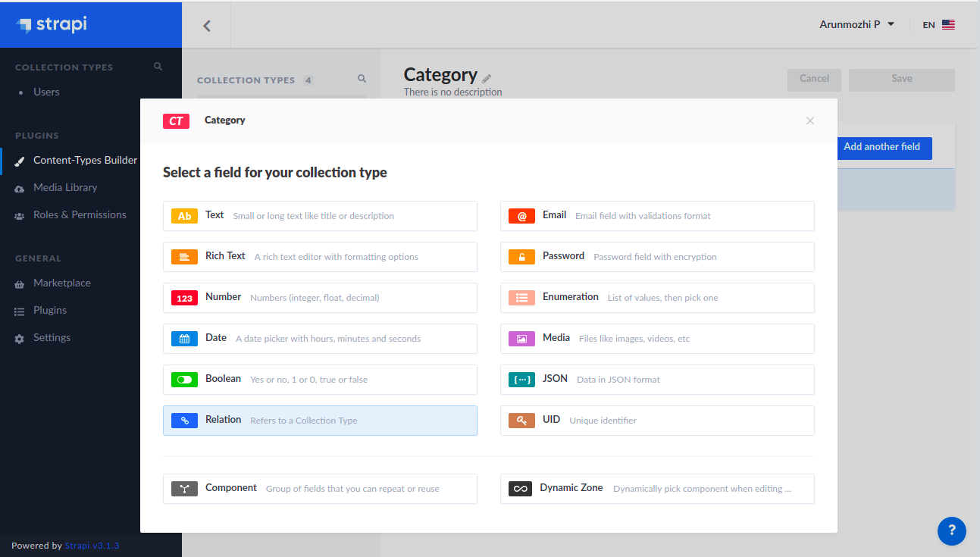Image resolution: width=980 pixels, height=557 pixels.
Task: Click the Media Library cloud icon
Action: tap(20, 188)
